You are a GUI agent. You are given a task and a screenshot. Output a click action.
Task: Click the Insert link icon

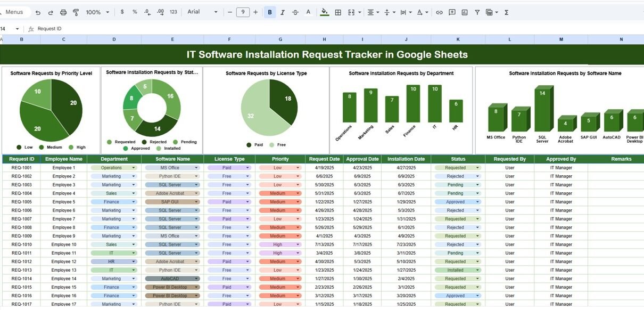click(x=439, y=12)
